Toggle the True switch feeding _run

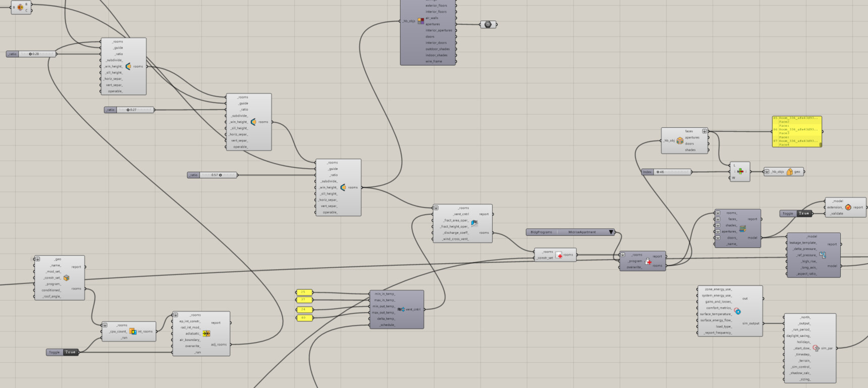70,352
